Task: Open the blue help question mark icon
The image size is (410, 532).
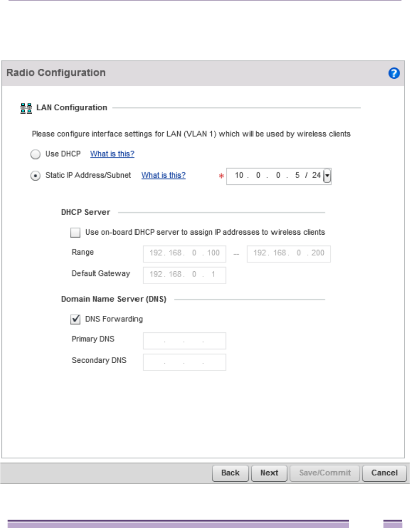Action: [394, 73]
